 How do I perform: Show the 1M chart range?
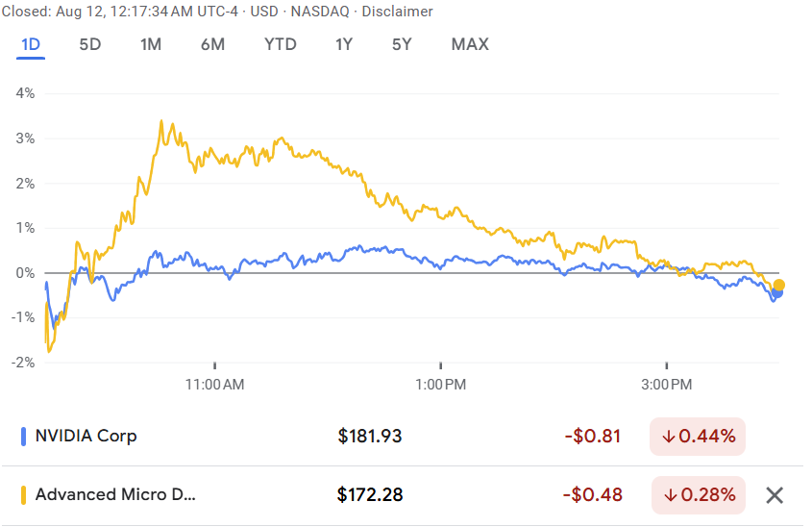[150, 44]
